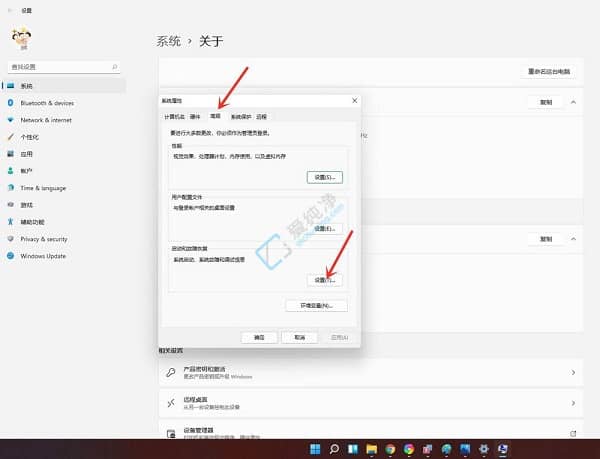Click 重命名这台电脑 button

(549, 72)
